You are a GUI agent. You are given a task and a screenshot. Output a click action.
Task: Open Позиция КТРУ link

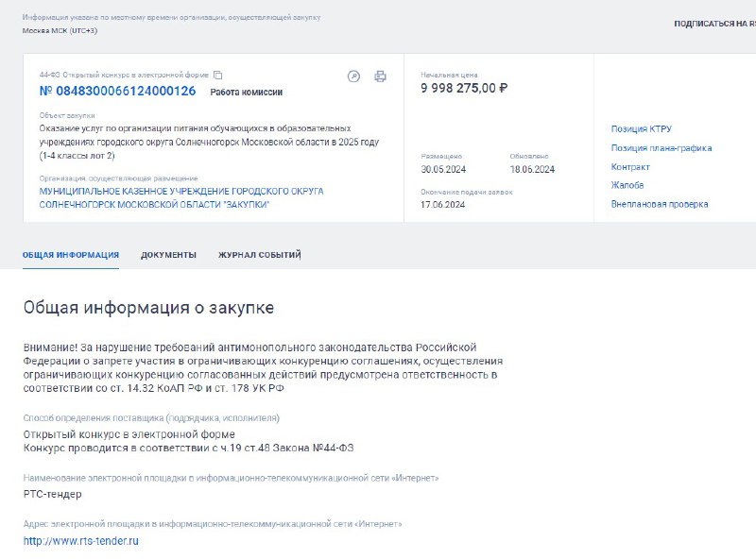[x=642, y=129]
